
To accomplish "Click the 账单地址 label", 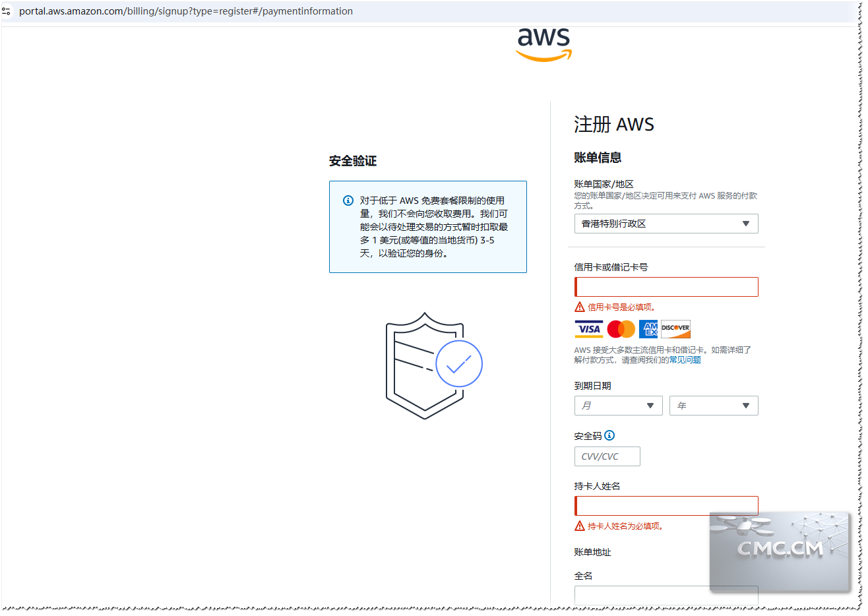I will point(592,552).
